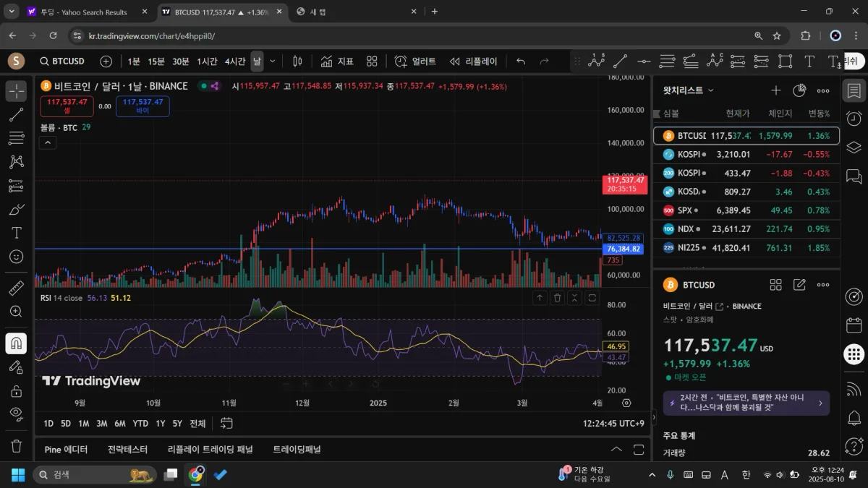Screen dimensions: 868x488
Task: Click the trash icon to remove drawings
Action: (16, 446)
